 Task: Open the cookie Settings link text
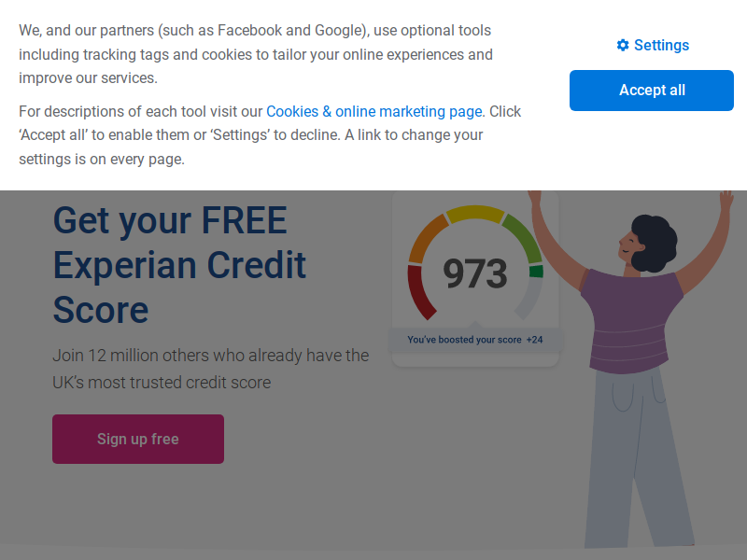tap(661, 45)
